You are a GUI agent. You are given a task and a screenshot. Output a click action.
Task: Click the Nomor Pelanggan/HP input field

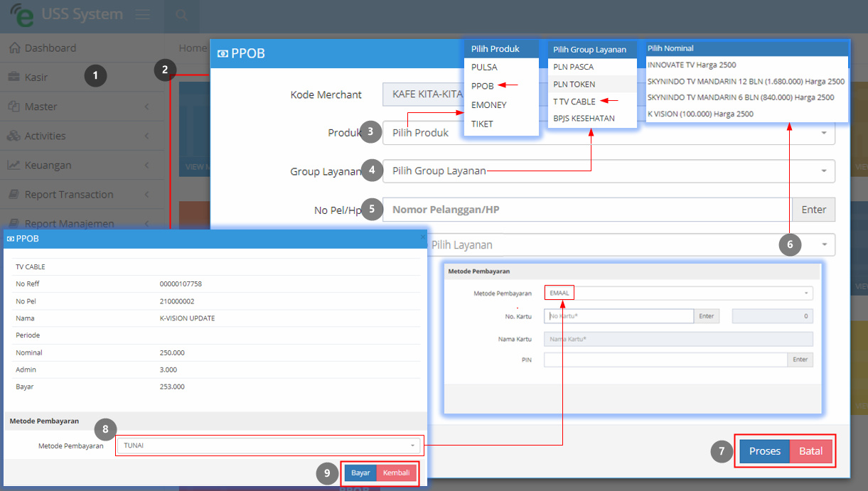coord(587,210)
